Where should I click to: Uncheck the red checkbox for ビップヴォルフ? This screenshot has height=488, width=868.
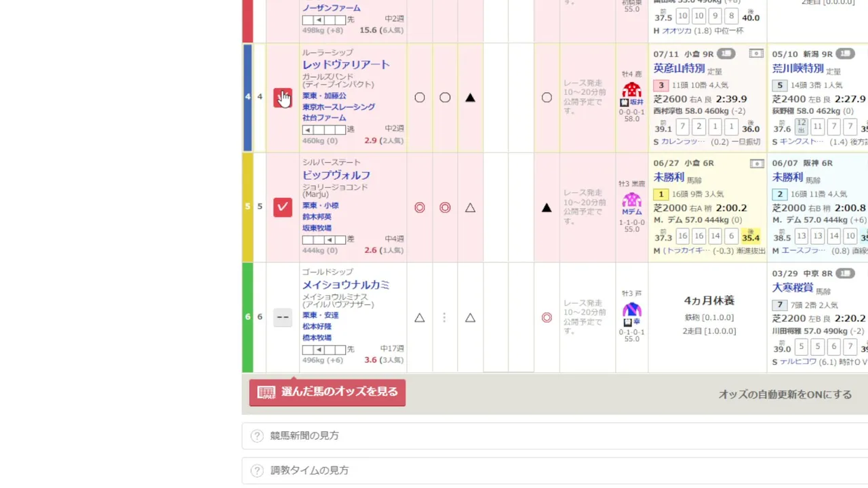(x=283, y=207)
